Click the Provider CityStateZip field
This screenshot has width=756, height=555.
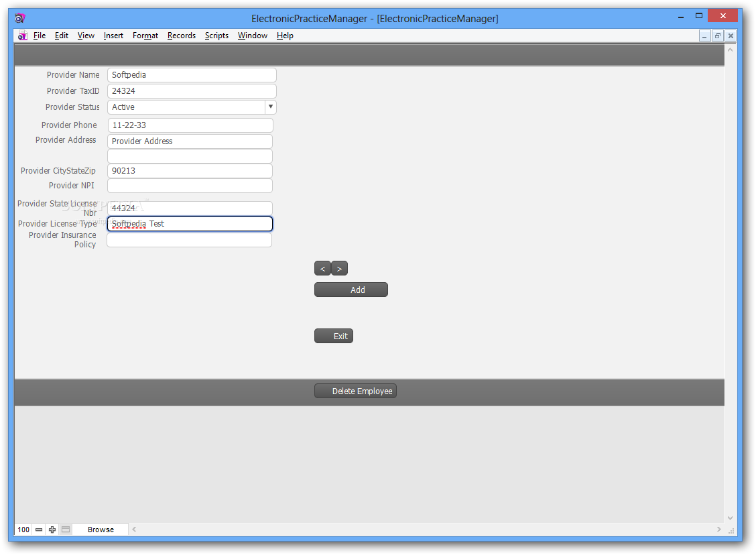190,171
